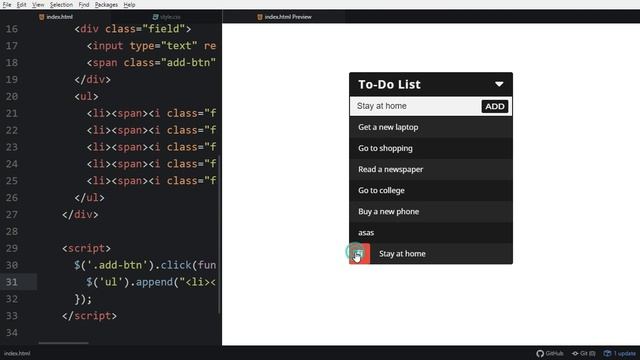The width and height of the screenshot is (640, 360).
Task: Open the Selection menu
Action: 61,4
